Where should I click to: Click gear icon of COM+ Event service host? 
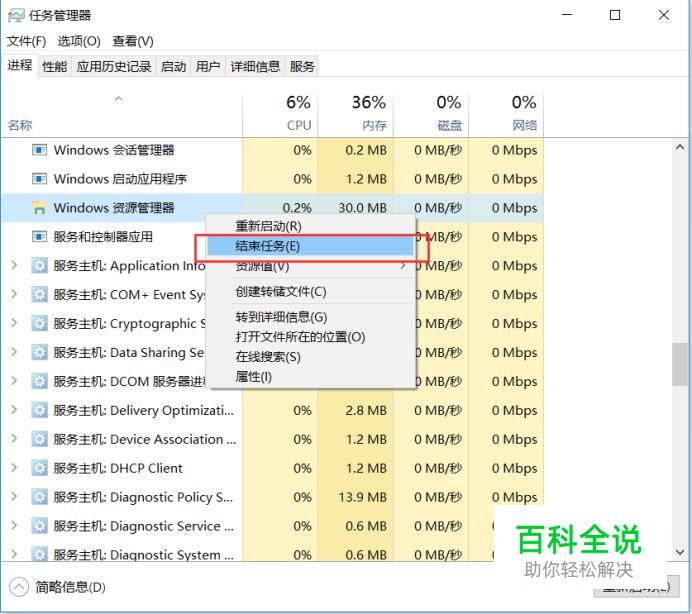[39, 294]
